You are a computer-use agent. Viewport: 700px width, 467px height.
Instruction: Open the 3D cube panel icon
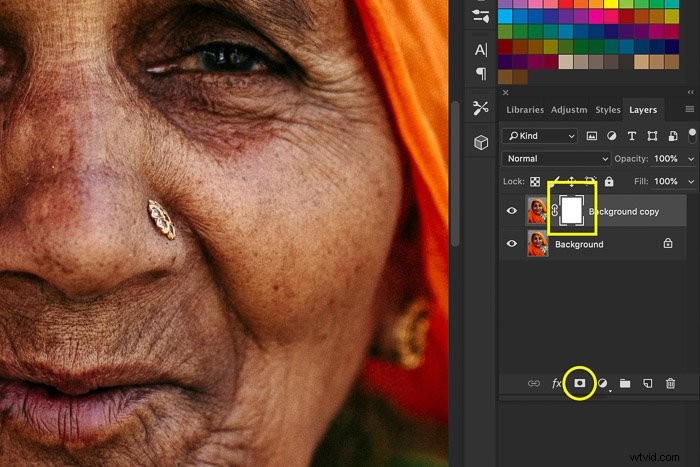[481, 142]
